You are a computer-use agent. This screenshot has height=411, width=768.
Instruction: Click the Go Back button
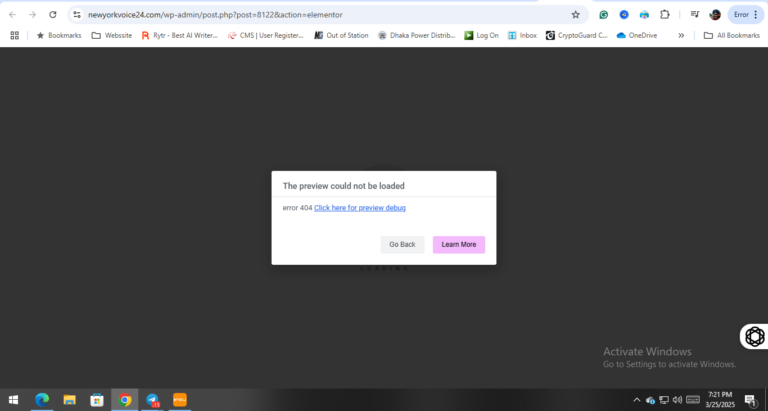click(402, 244)
